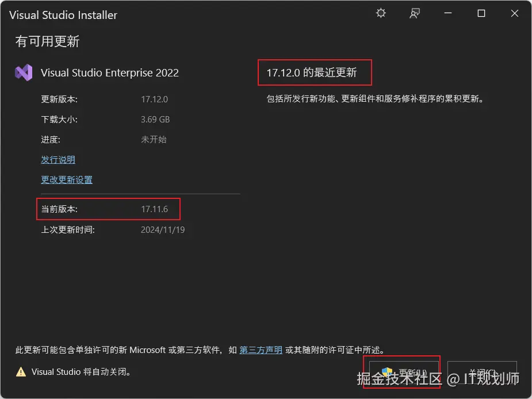
Task: Click the 关闭 close button at bottom right
Action: (482, 373)
